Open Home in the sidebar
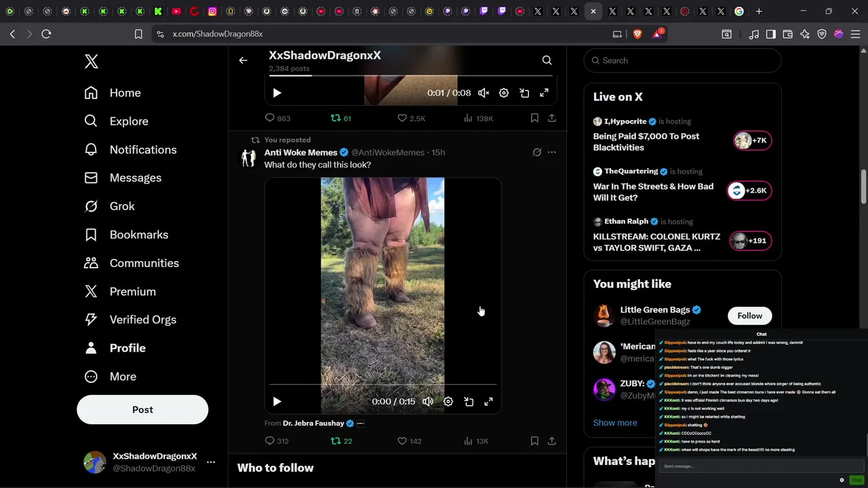 [113, 93]
